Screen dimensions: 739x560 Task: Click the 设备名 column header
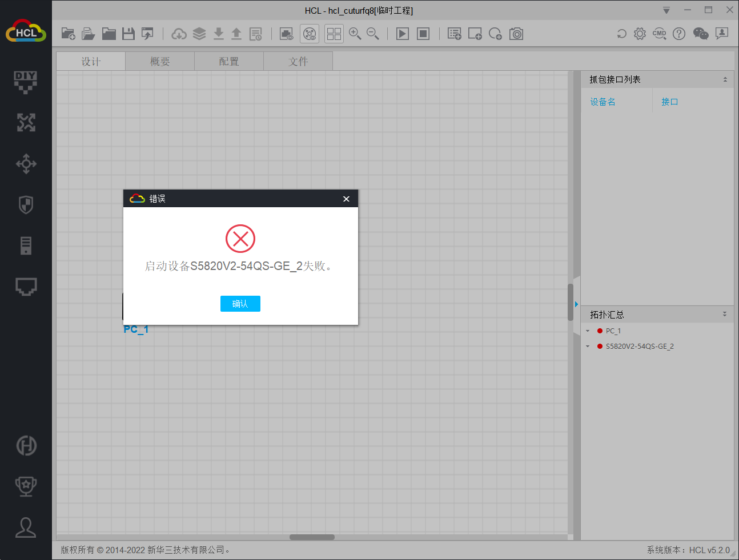point(603,102)
